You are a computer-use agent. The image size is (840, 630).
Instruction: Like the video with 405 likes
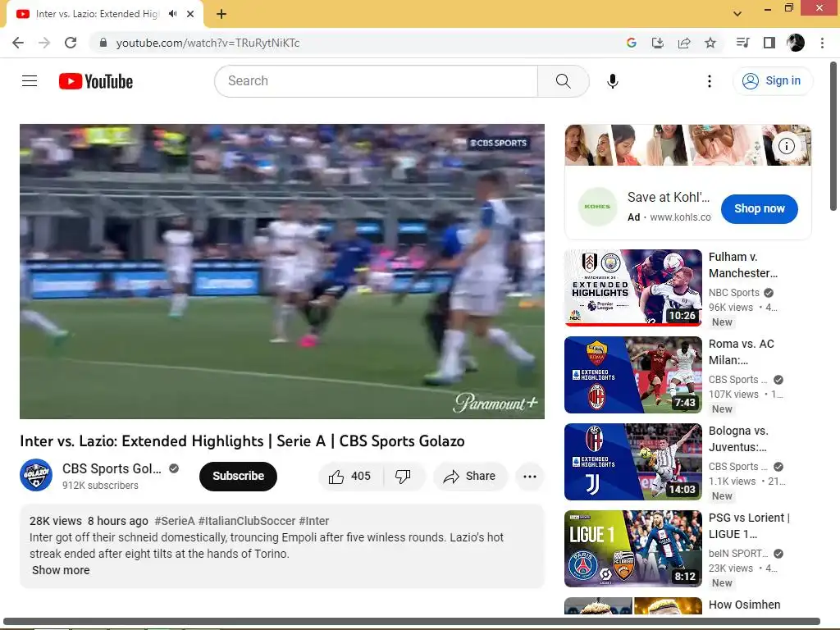tap(350, 477)
